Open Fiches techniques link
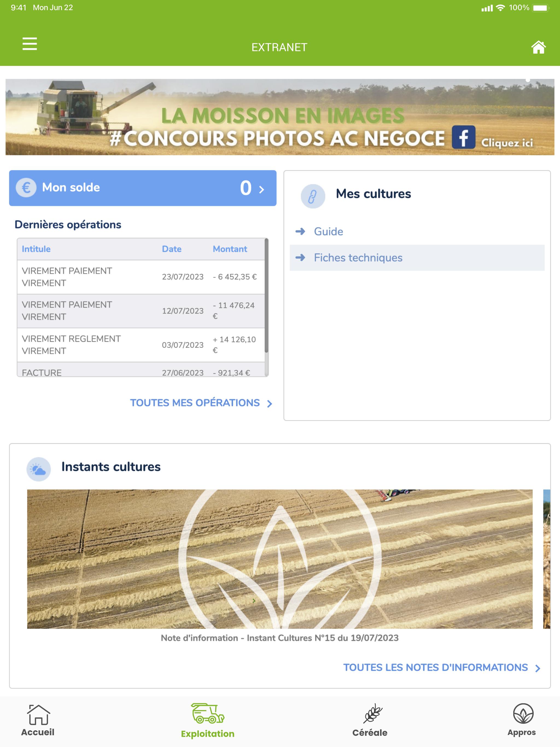Image resolution: width=560 pixels, height=747 pixels. (358, 258)
